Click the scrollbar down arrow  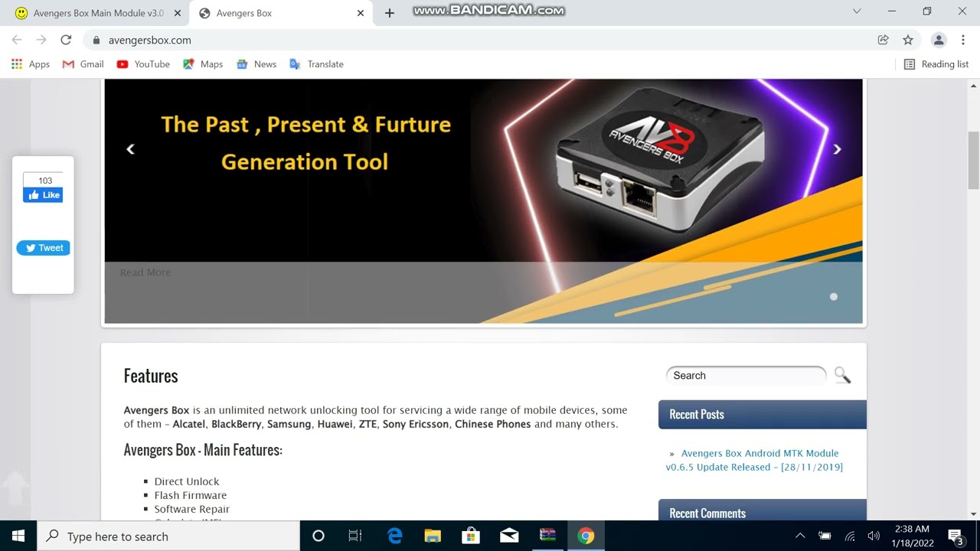point(973,514)
